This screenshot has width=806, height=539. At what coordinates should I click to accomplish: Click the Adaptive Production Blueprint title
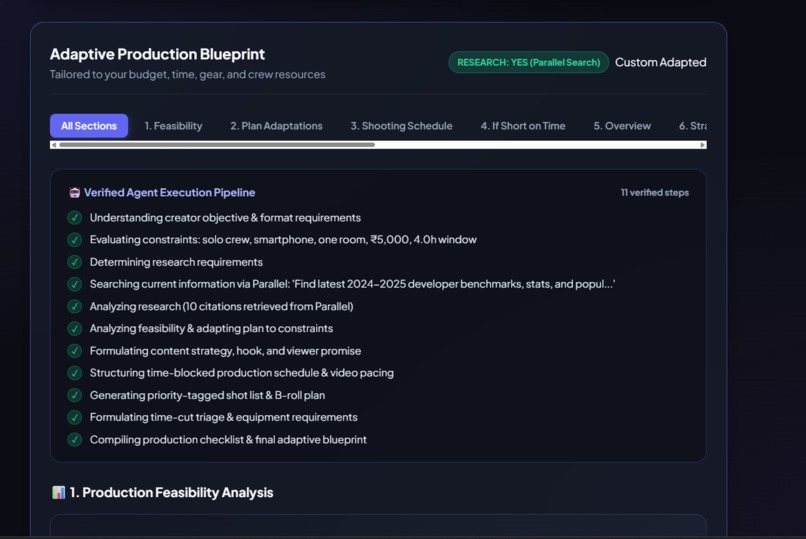click(157, 54)
